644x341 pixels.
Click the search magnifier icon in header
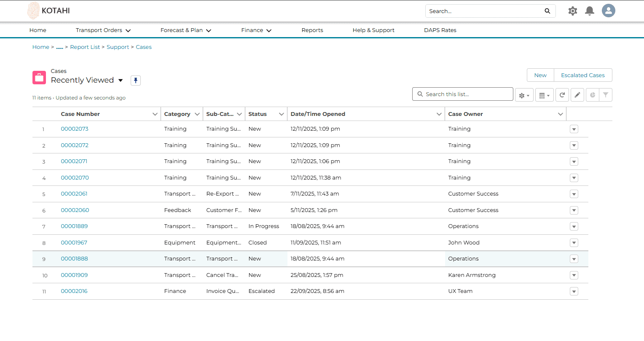tap(547, 11)
